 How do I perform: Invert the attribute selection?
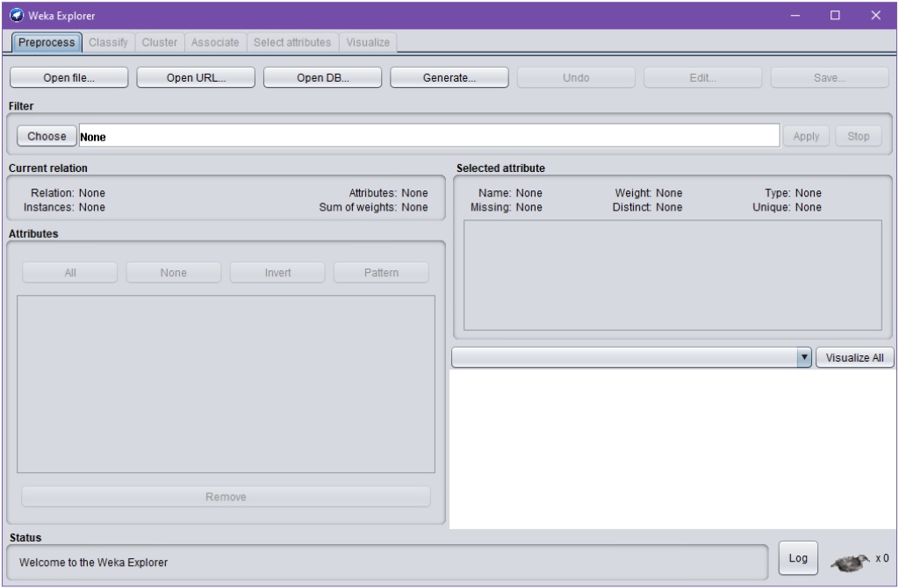(x=277, y=271)
